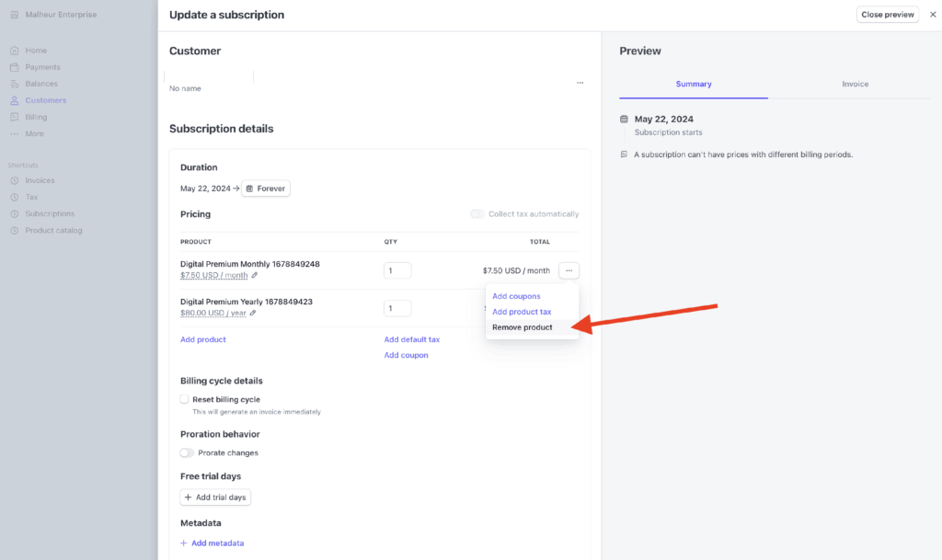Click quantity field for Digital Premium Monthly
Image resolution: width=942 pixels, height=560 pixels.
pyautogui.click(x=397, y=270)
